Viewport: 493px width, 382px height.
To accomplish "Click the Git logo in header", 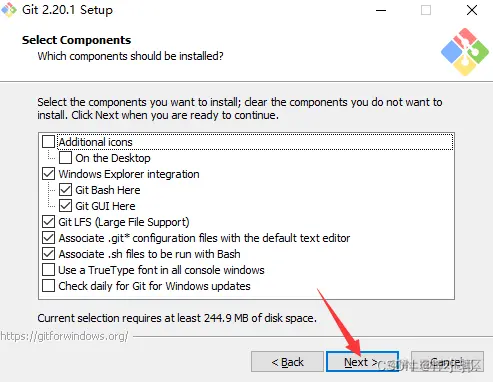I will coord(465,52).
